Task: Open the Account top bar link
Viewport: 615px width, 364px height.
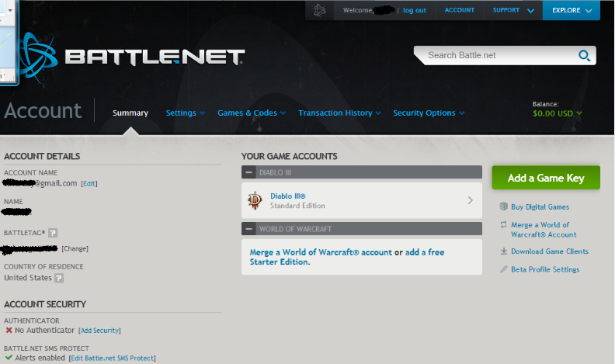Action: (459, 10)
